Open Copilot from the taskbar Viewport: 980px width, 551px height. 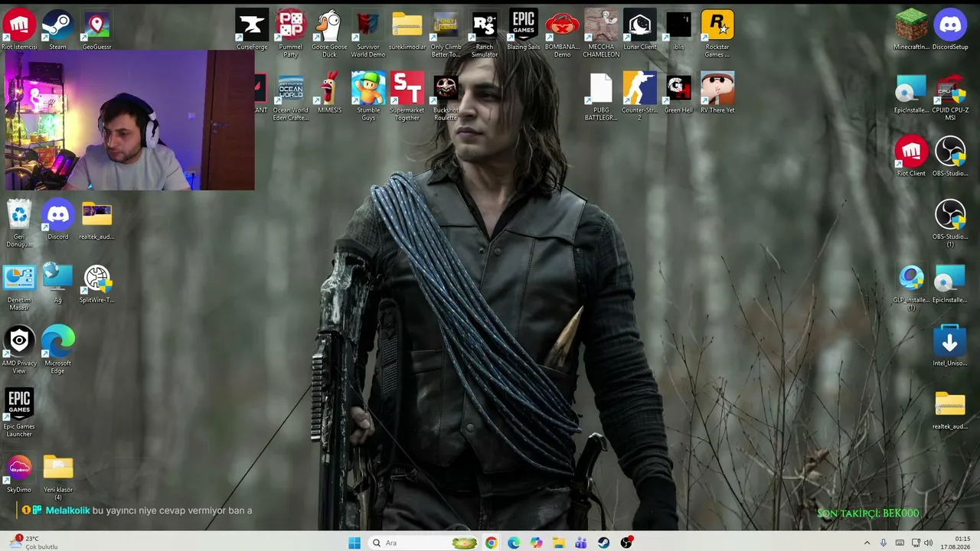tap(536, 543)
